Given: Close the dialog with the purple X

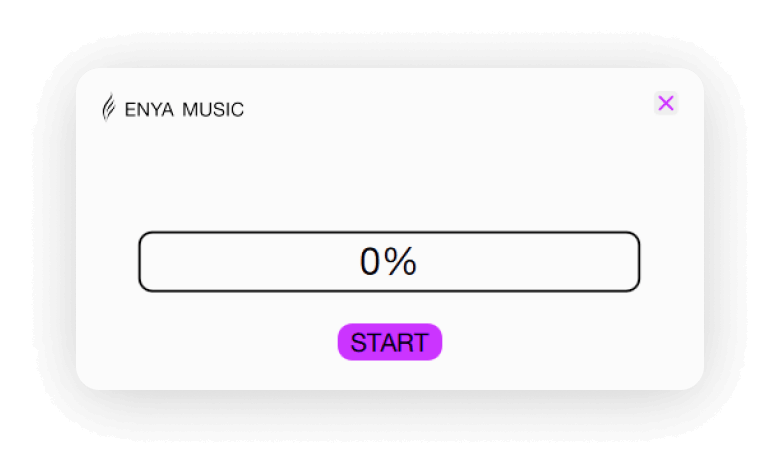Looking at the screenshot, I should point(666,103).
